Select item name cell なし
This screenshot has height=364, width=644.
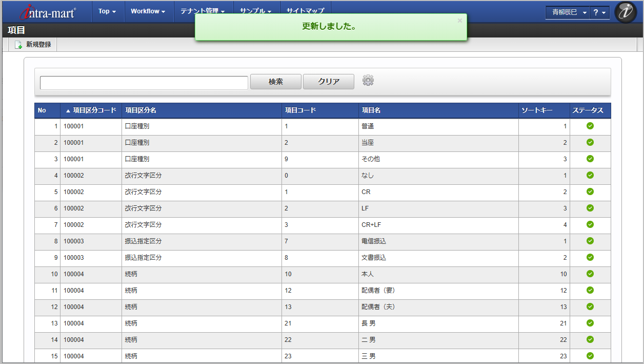[438, 176]
